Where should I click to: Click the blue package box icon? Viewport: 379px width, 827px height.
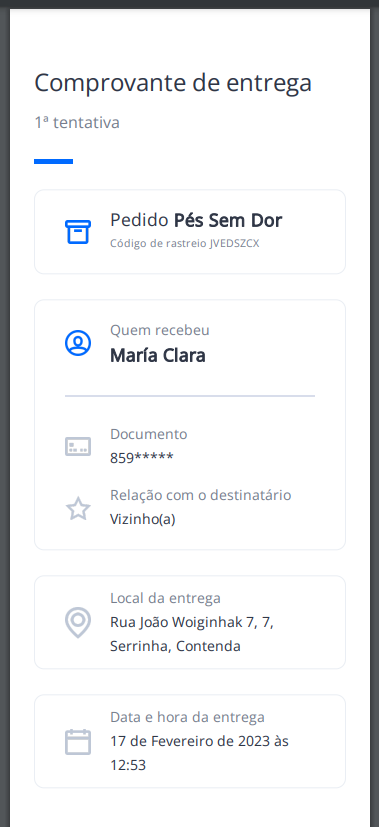(x=78, y=232)
